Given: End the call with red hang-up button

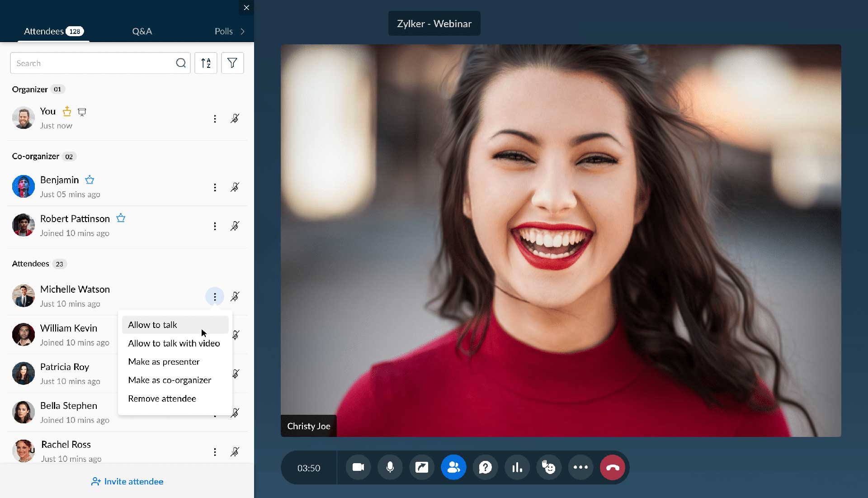Looking at the screenshot, I should pos(613,467).
